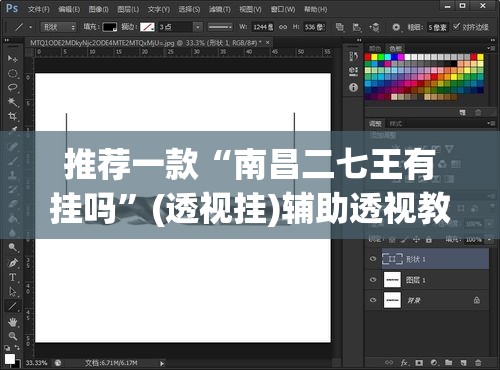Select the Hand tool
Screen dimensions: 500x370
[x=12, y=322]
